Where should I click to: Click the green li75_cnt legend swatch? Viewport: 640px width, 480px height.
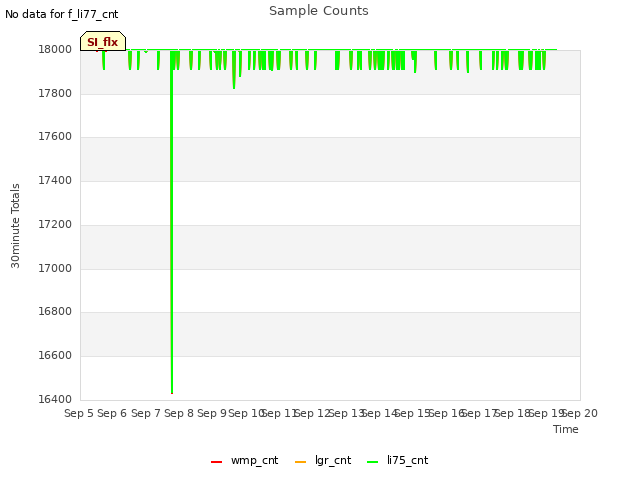[x=373, y=462]
